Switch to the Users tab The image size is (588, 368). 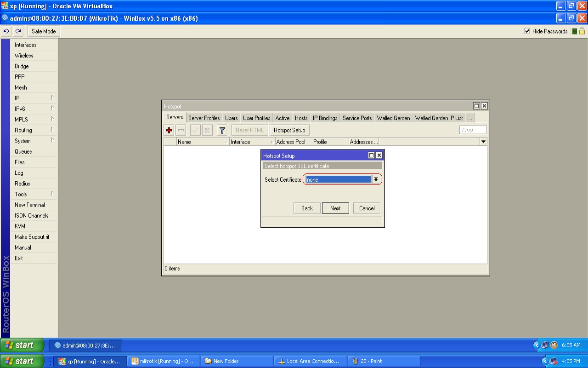[x=232, y=118]
